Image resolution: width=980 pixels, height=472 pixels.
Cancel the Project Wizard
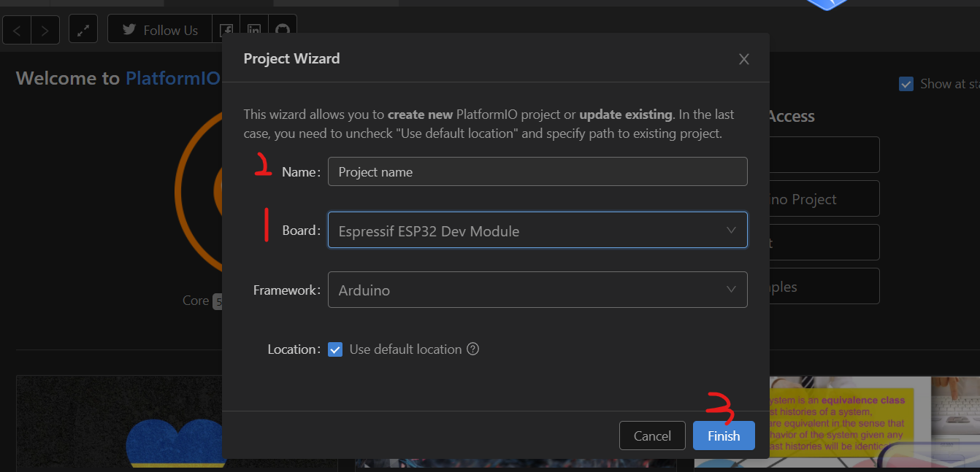click(x=651, y=436)
